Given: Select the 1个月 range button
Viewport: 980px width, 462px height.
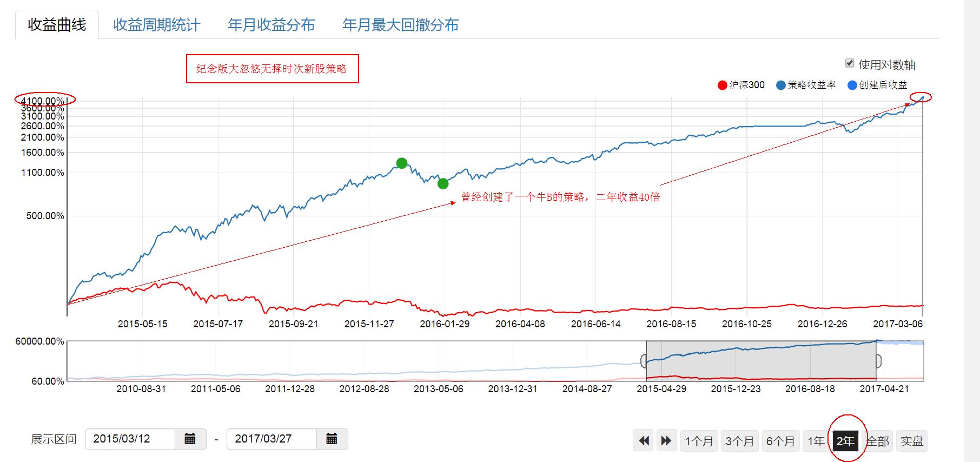Looking at the screenshot, I should click(699, 441).
